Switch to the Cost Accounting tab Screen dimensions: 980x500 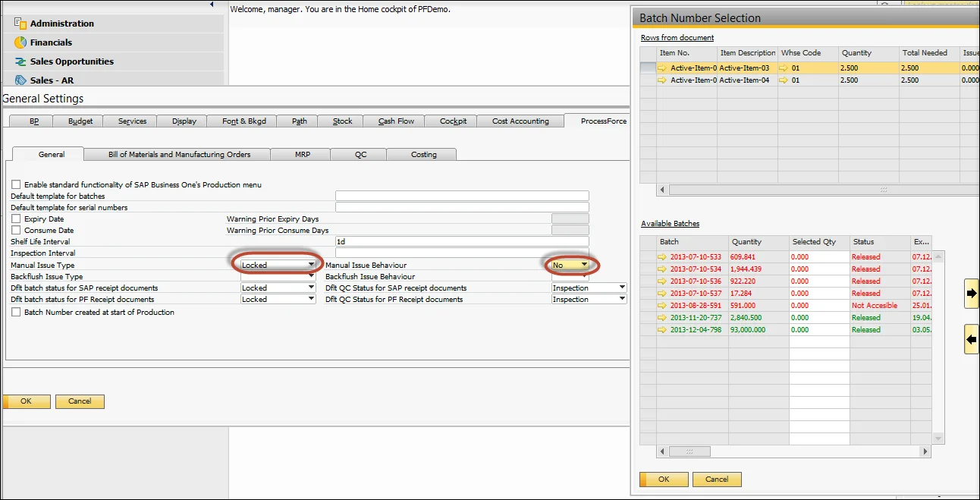520,121
